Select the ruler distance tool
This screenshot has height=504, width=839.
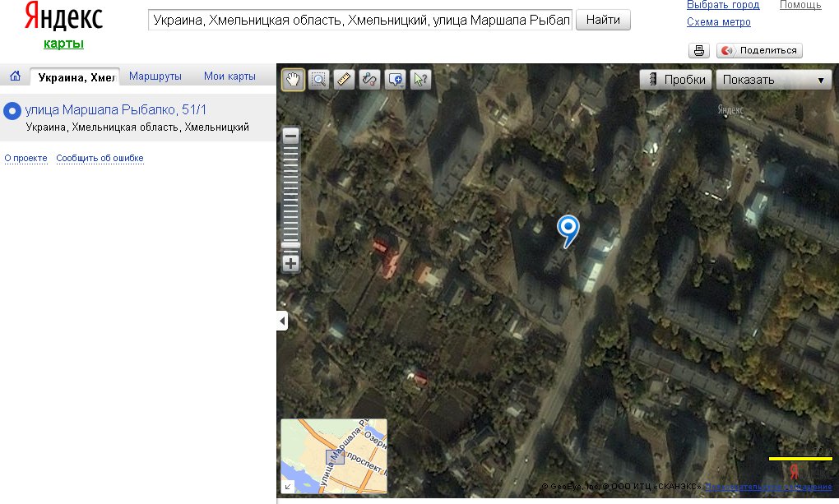344,80
